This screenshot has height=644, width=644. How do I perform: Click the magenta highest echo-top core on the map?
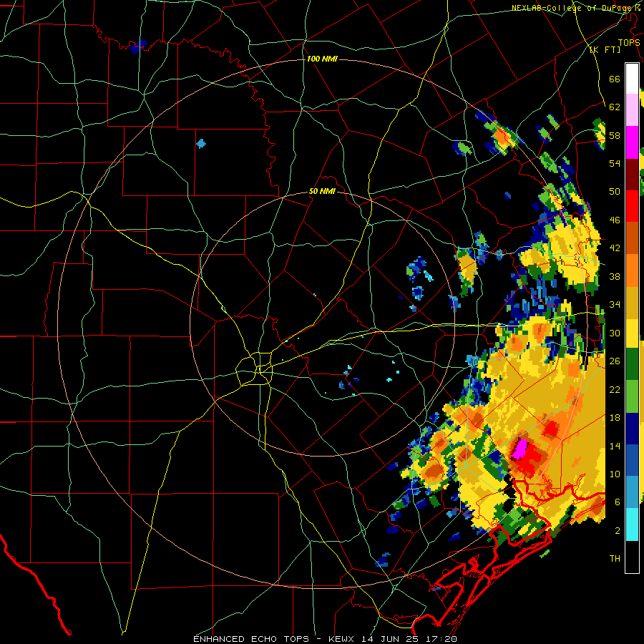tap(520, 449)
